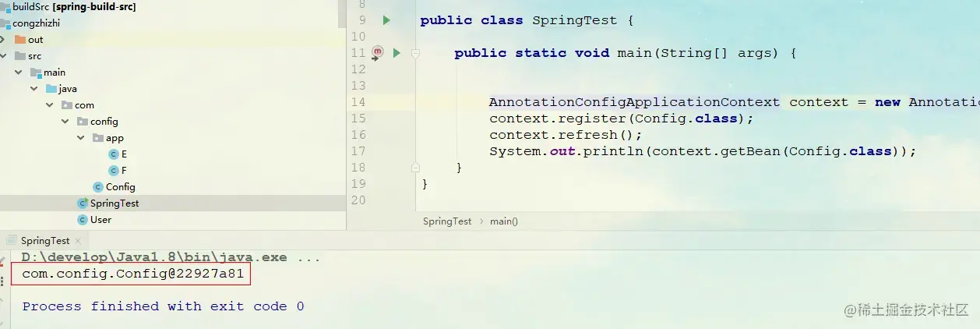This screenshot has height=329, width=980.
Task: Collapse the main method fold marker at line 11
Action: tap(415, 53)
